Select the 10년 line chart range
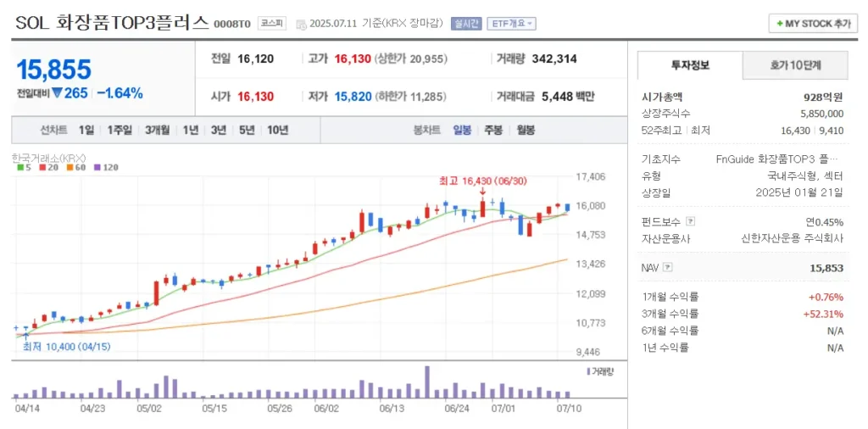 [277, 130]
